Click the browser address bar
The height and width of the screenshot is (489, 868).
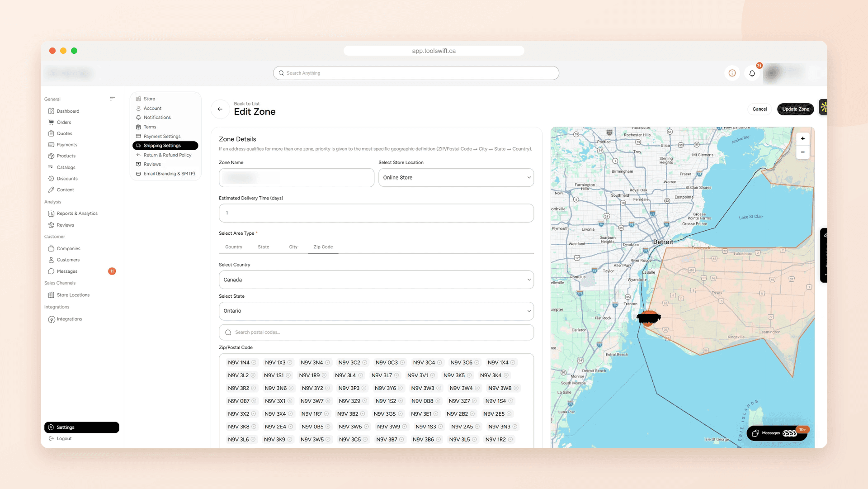pos(434,51)
